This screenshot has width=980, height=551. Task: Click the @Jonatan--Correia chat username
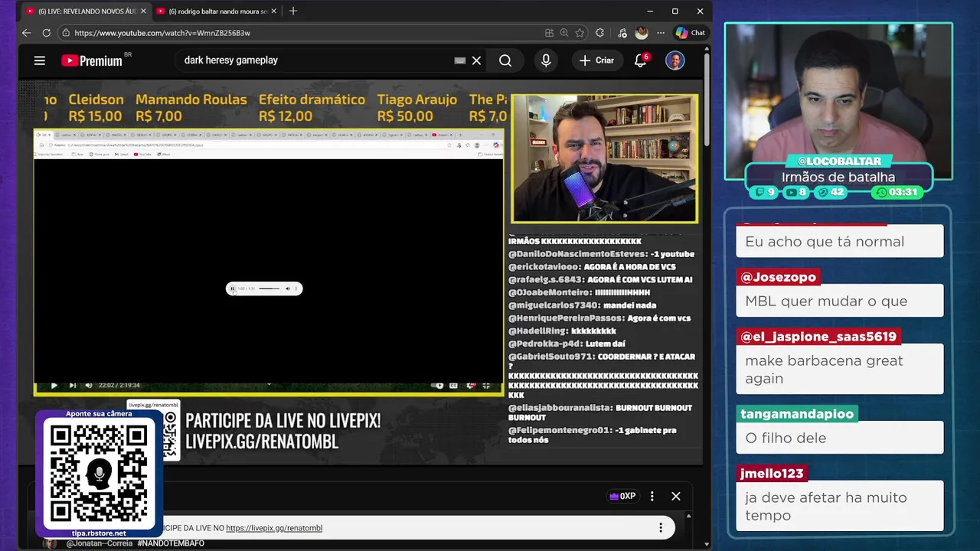point(100,543)
